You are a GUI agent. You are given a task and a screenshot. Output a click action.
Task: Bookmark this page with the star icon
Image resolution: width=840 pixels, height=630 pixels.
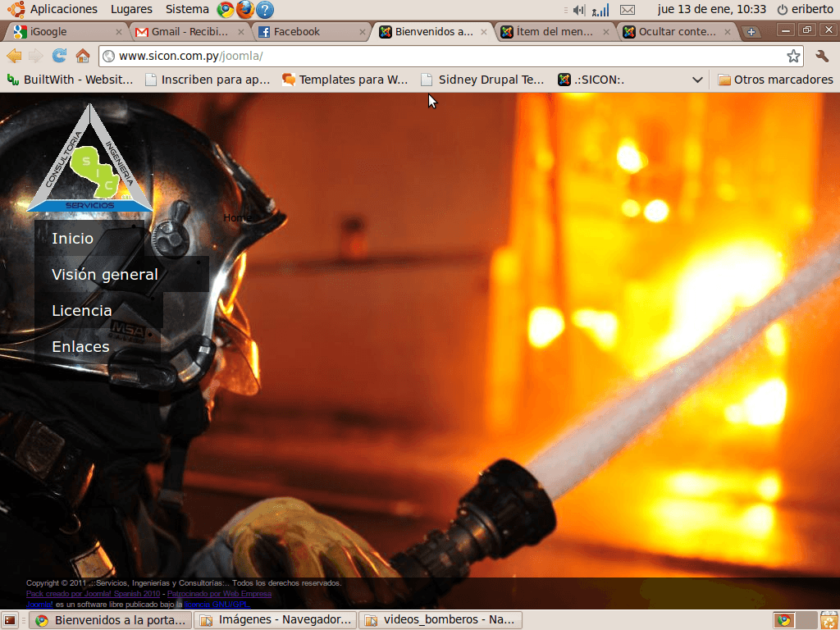(793, 56)
